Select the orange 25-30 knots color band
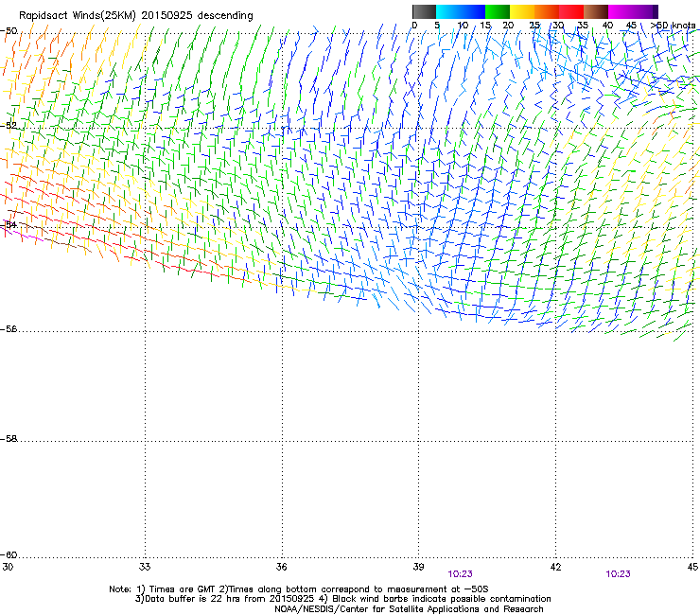Viewport: 700px width, 615px height. coord(547,11)
